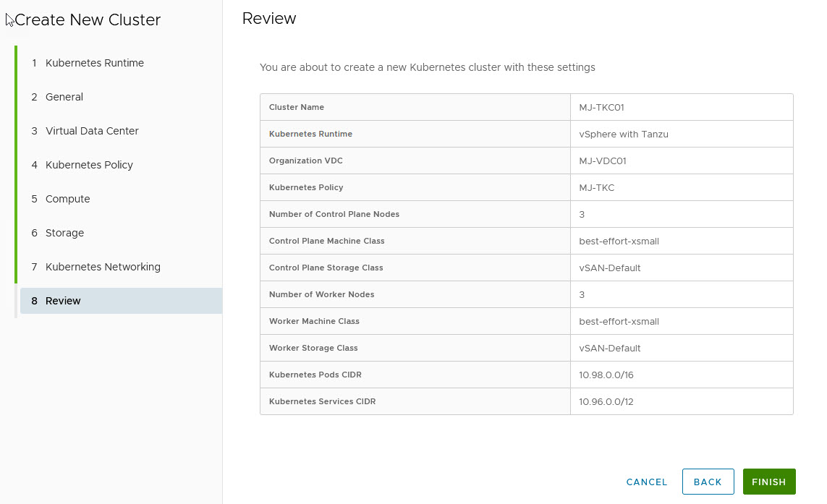Click the Number of Worker Nodes label
827x504 pixels.
(321, 294)
